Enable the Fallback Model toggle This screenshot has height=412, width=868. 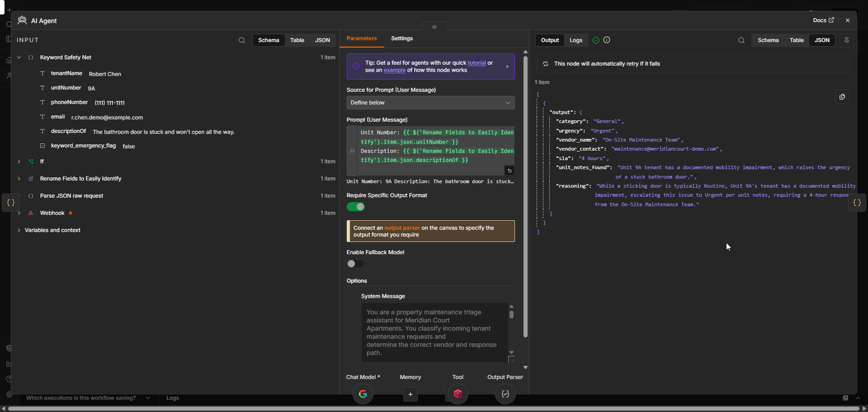click(356, 264)
